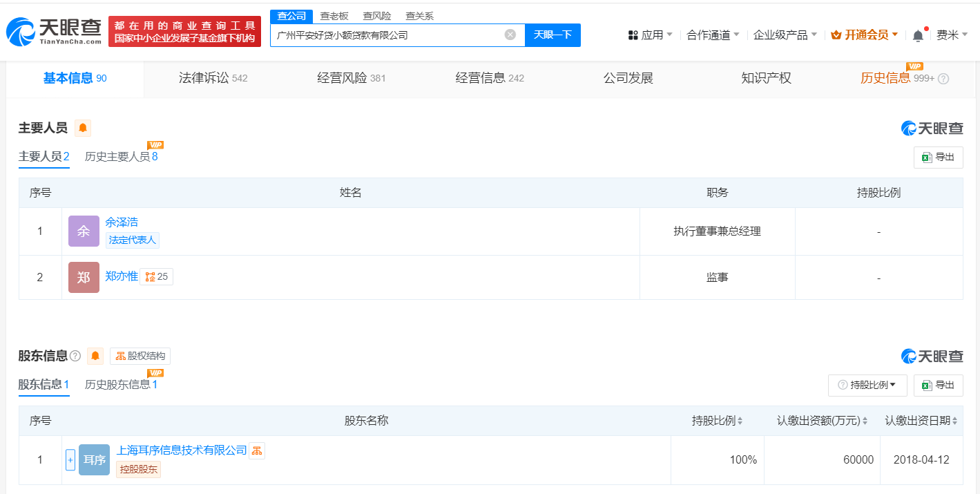Open 余泽浩 person link
This screenshot has width=980, height=494.
pos(122,222)
